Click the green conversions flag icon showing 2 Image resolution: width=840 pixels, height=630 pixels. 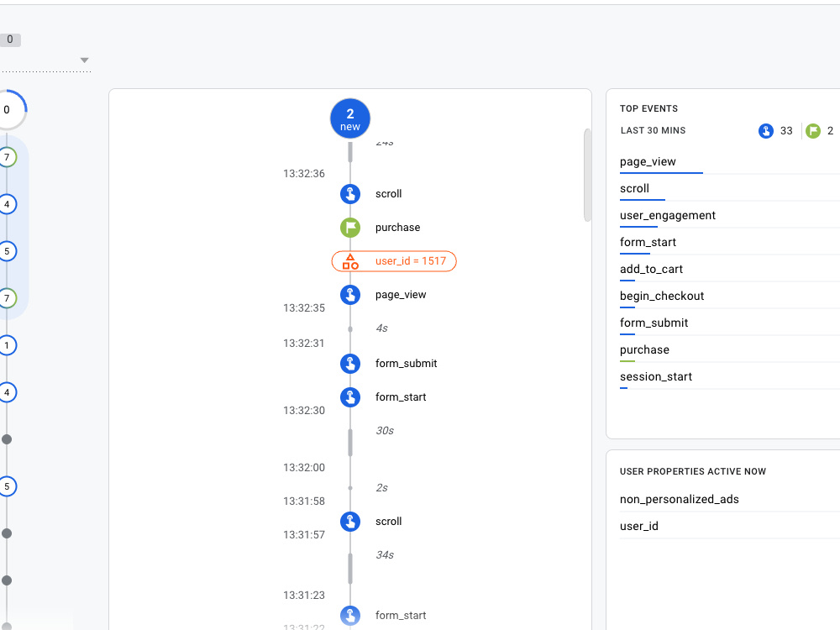pyautogui.click(x=812, y=131)
